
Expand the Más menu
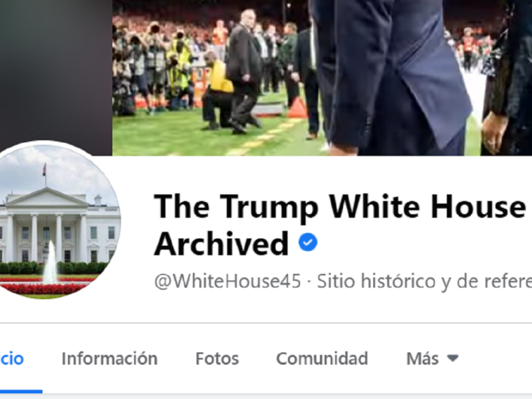(x=433, y=358)
